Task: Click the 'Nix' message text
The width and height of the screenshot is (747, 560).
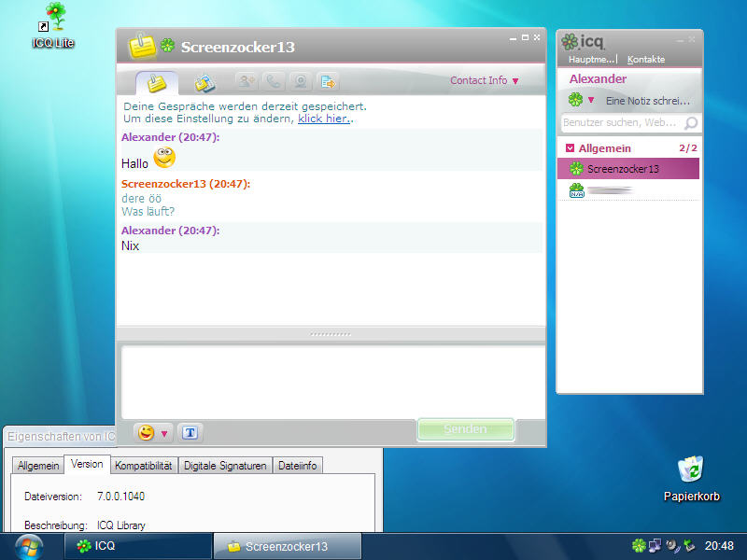Action: click(x=130, y=245)
